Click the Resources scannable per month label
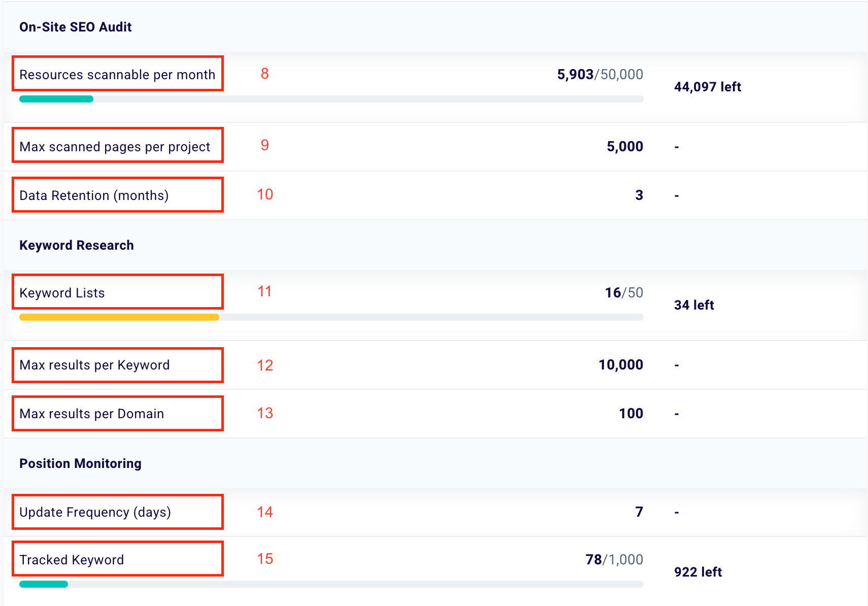The width and height of the screenshot is (868, 606). pyautogui.click(x=117, y=75)
